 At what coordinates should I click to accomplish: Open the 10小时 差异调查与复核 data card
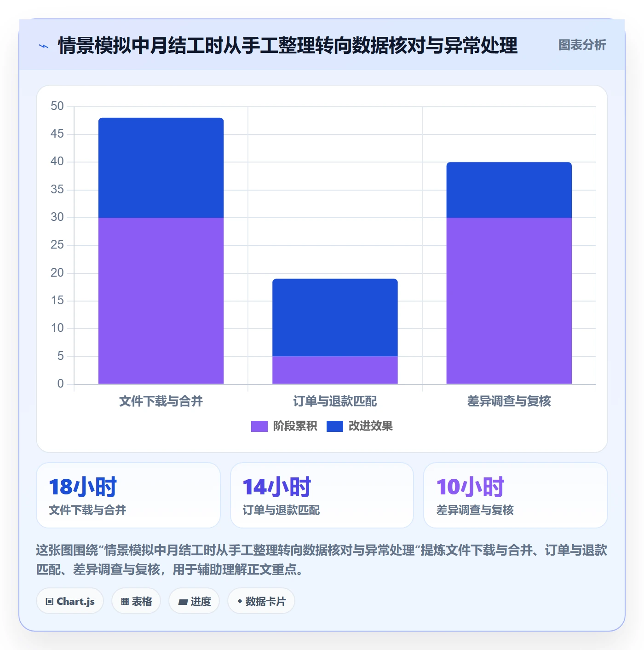pyautogui.click(x=516, y=495)
